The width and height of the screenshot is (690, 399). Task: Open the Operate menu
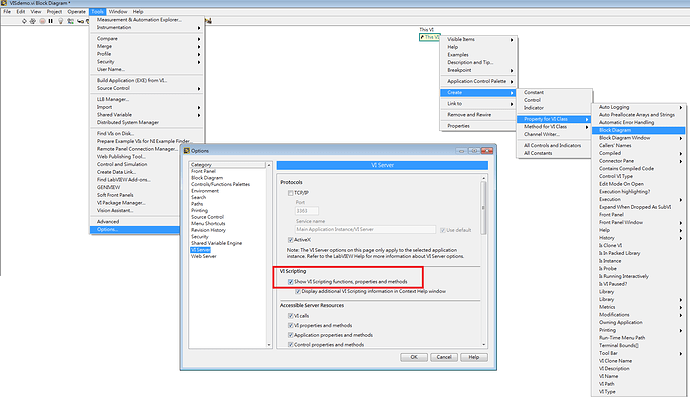(77, 11)
